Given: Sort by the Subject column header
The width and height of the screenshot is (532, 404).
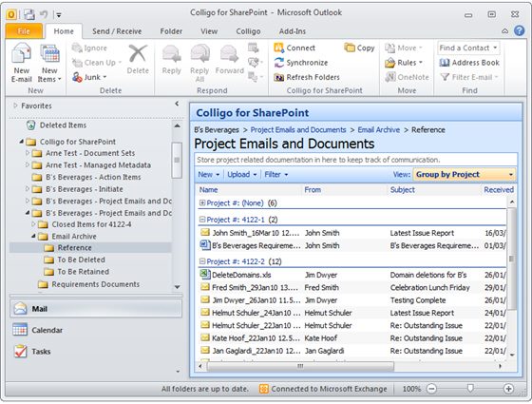Looking at the screenshot, I should click(x=403, y=189).
